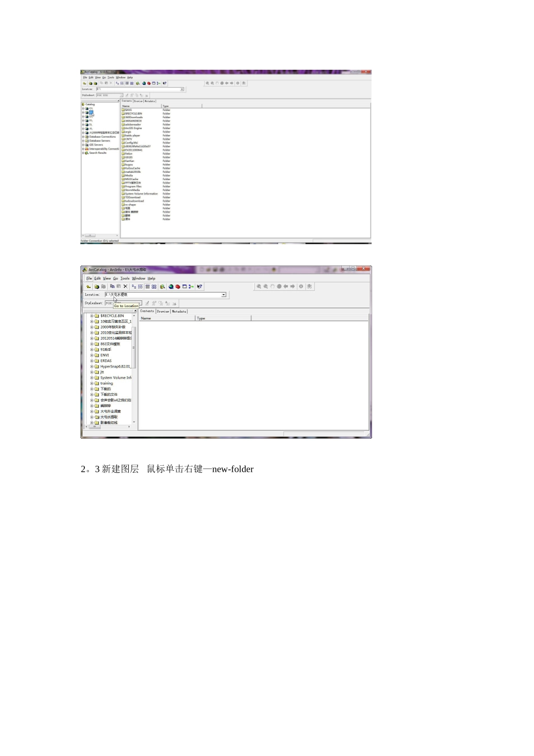Open Edit menu in lower ArcCatalog window
This screenshot has height=756, width=534.
tap(97, 278)
